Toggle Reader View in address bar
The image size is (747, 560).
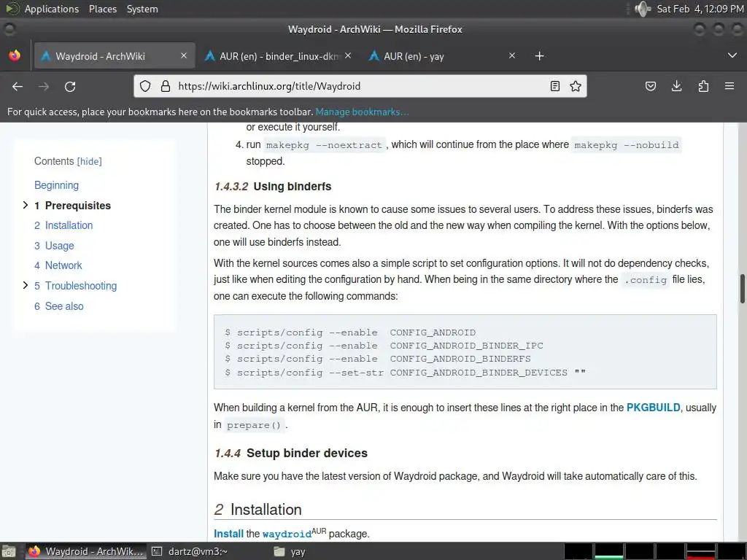pyautogui.click(x=555, y=86)
